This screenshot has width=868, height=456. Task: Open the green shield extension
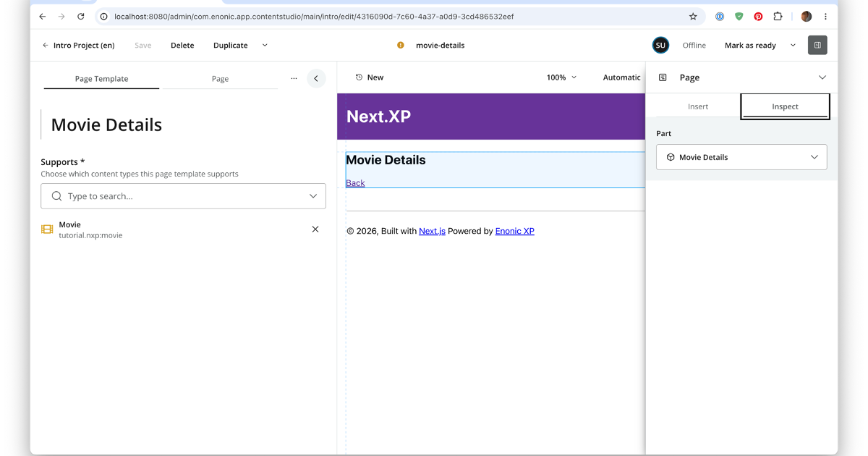pos(739,16)
